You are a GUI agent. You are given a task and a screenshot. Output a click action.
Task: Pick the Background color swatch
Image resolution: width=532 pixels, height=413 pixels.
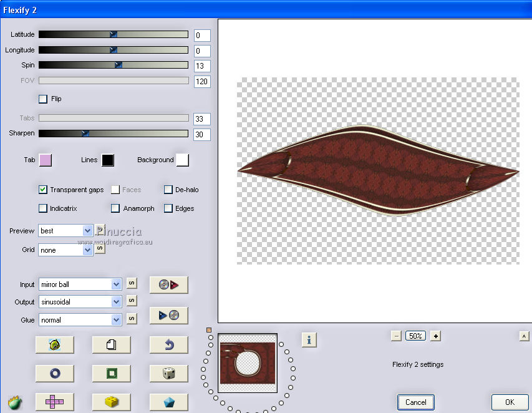182,160
